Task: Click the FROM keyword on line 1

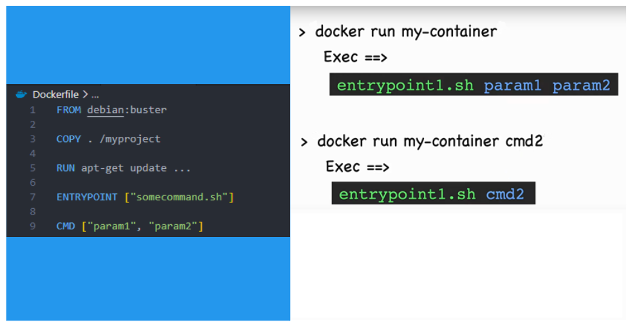Action: [x=69, y=110]
